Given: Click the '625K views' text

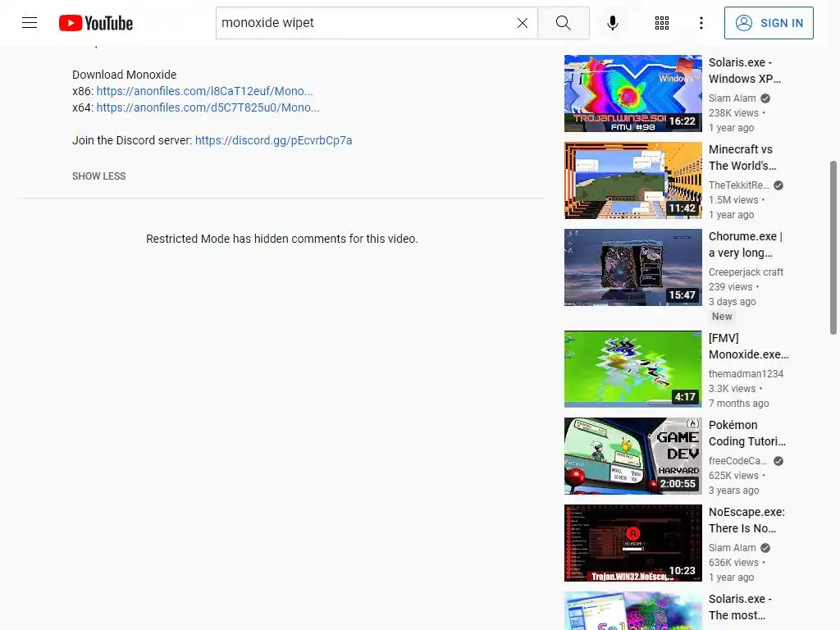Looking at the screenshot, I should 733,476.
